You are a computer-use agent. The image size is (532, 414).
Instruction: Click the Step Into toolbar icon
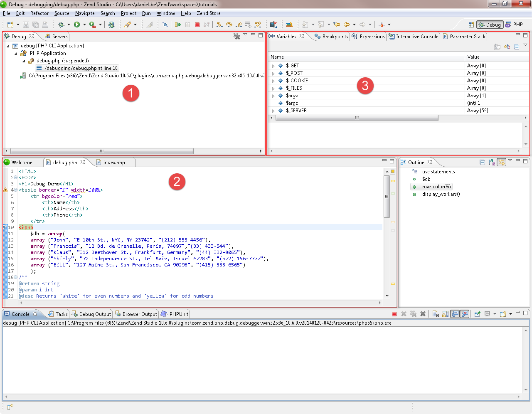(x=219, y=25)
